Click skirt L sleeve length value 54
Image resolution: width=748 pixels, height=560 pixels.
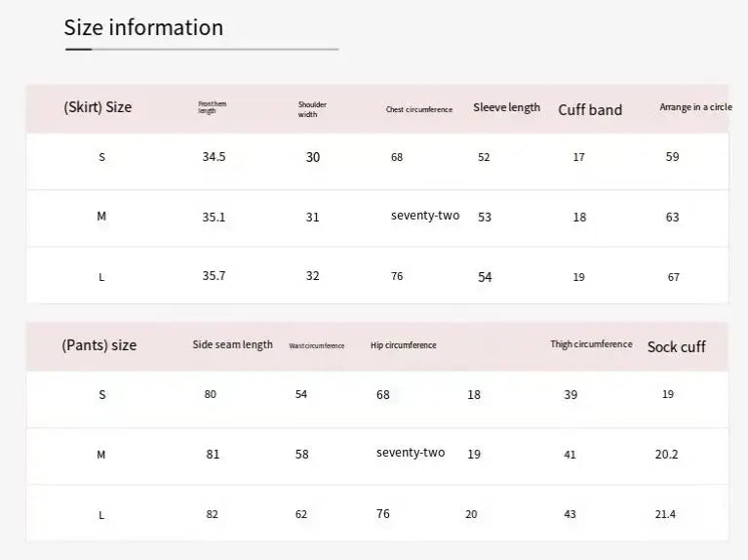485,277
